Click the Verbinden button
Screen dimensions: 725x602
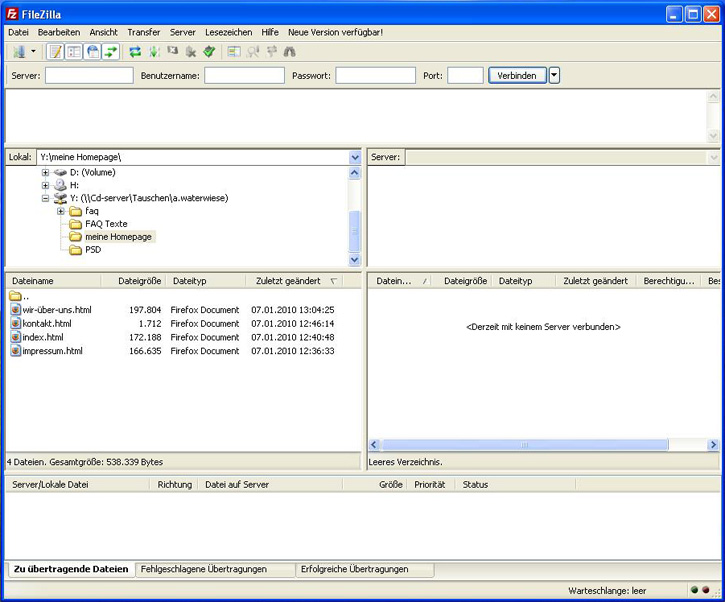516,75
